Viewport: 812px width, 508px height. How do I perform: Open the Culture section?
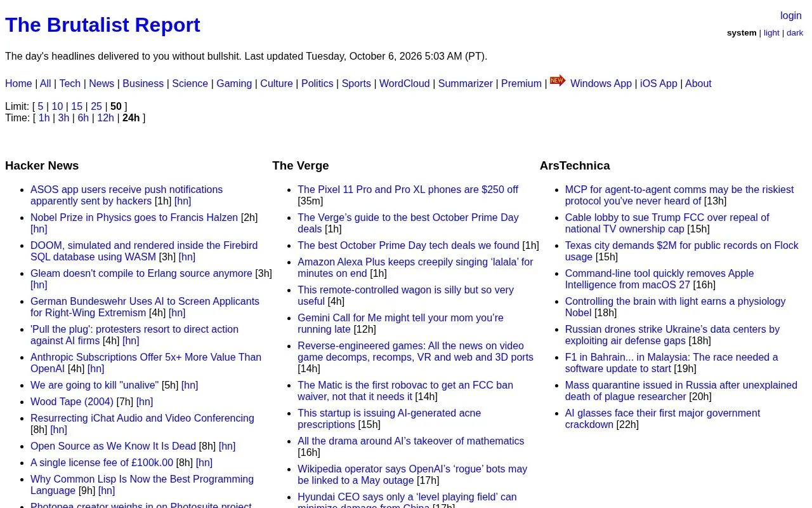[x=277, y=84]
